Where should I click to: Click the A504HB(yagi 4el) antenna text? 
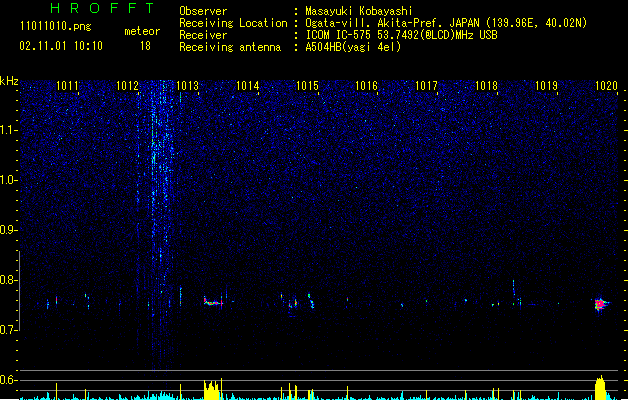pyautogui.click(x=353, y=47)
